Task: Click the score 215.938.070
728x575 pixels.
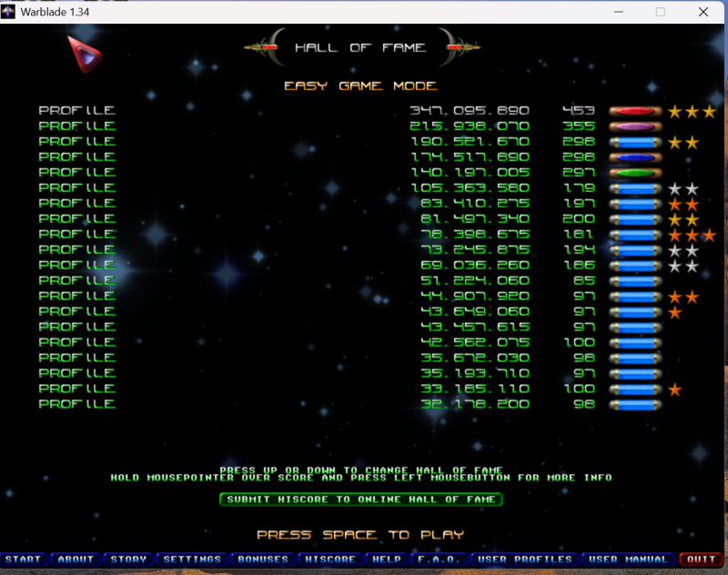Action: (x=470, y=126)
